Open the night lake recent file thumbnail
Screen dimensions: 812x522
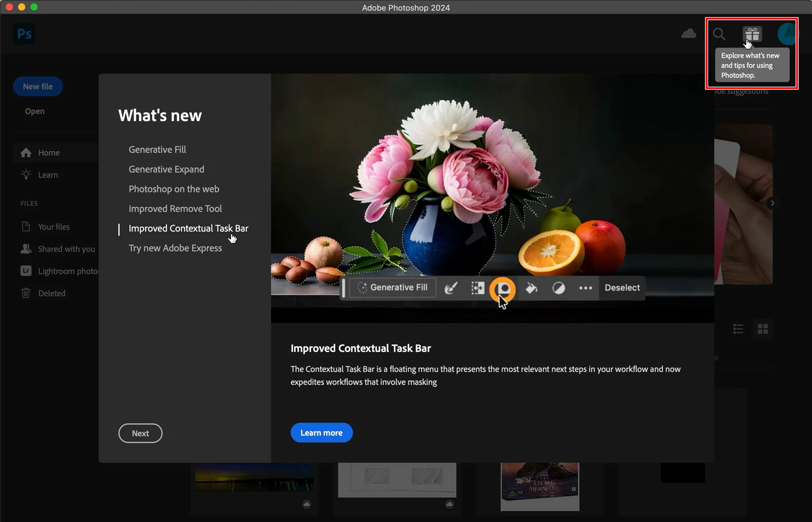(254, 477)
